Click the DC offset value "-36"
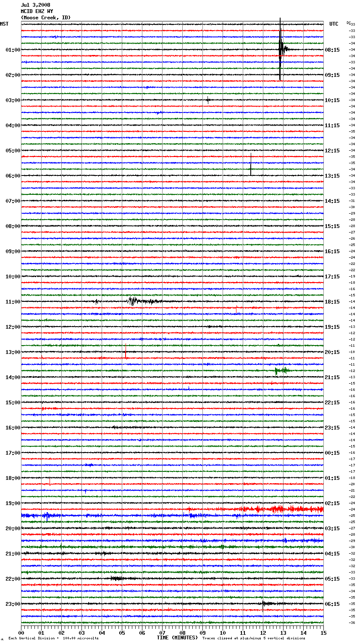Screen dimensions: 357x644 (x=352, y=623)
